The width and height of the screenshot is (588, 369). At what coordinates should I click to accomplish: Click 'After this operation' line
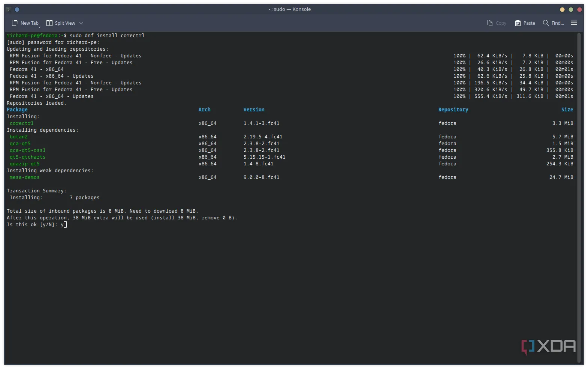coord(122,218)
